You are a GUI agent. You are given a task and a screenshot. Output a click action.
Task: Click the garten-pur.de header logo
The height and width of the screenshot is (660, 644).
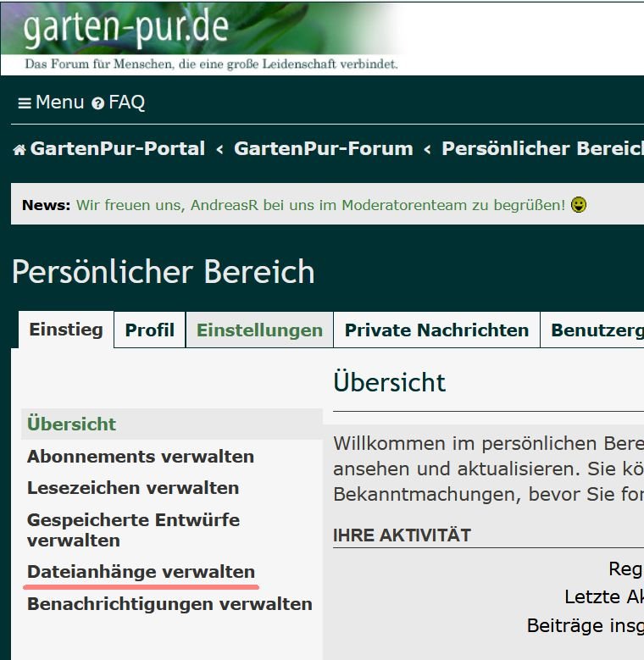coord(127,29)
